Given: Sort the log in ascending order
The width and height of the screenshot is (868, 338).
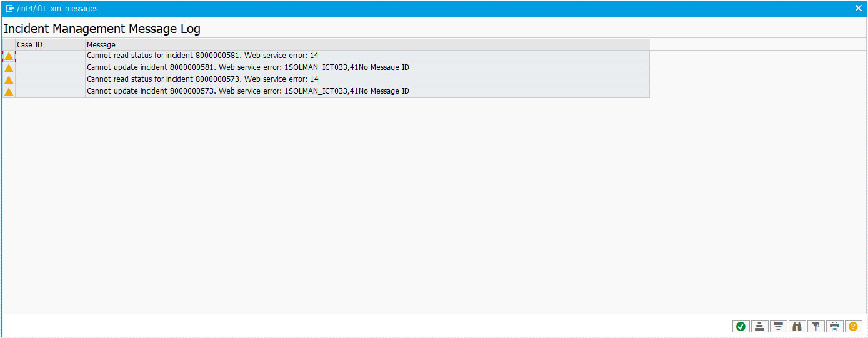Looking at the screenshot, I should (759, 326).
